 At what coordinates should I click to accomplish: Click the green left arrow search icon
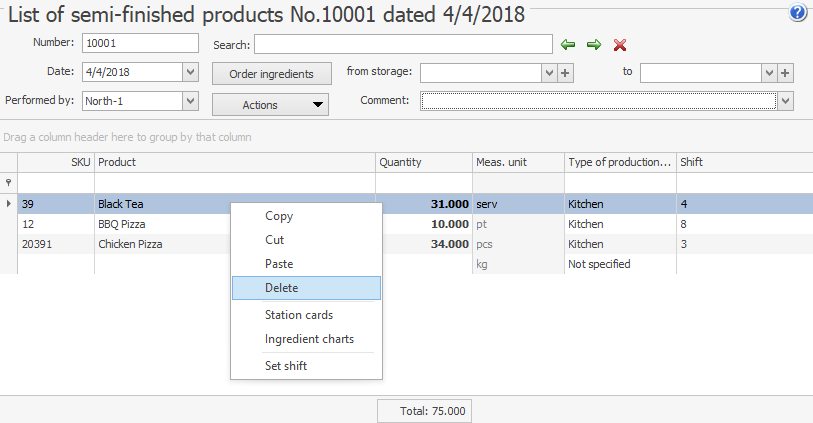click(568, 45)
